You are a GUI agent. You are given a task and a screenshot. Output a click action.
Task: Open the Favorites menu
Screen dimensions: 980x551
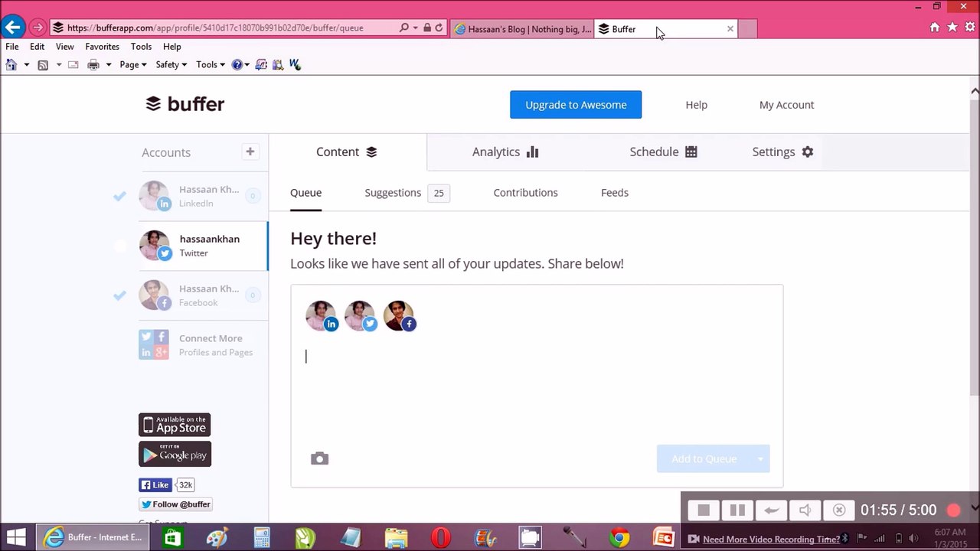(x=102, y=47)
